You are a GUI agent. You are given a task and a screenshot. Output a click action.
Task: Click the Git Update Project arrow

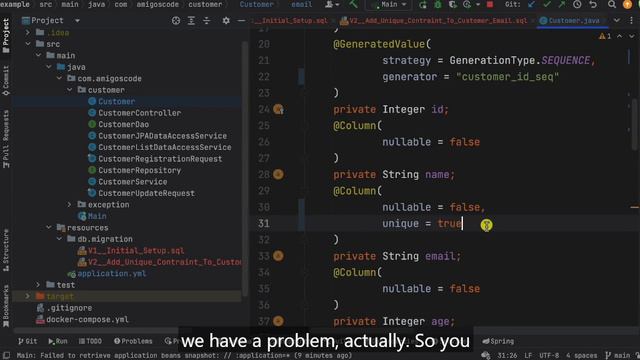(x=531, y=4)
